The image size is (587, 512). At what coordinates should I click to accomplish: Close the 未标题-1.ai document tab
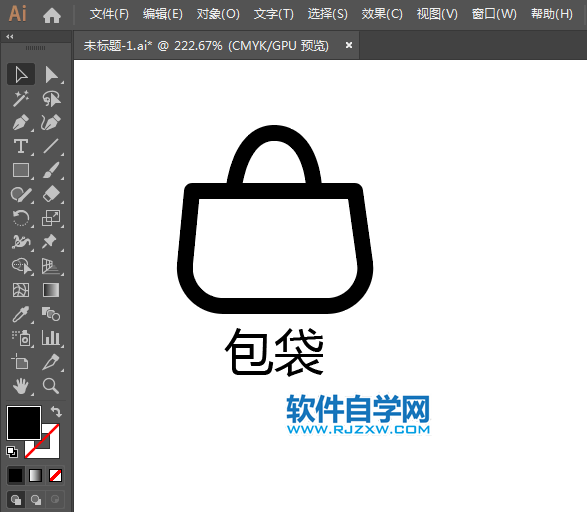pyautogui.click(x=349, y=45)
